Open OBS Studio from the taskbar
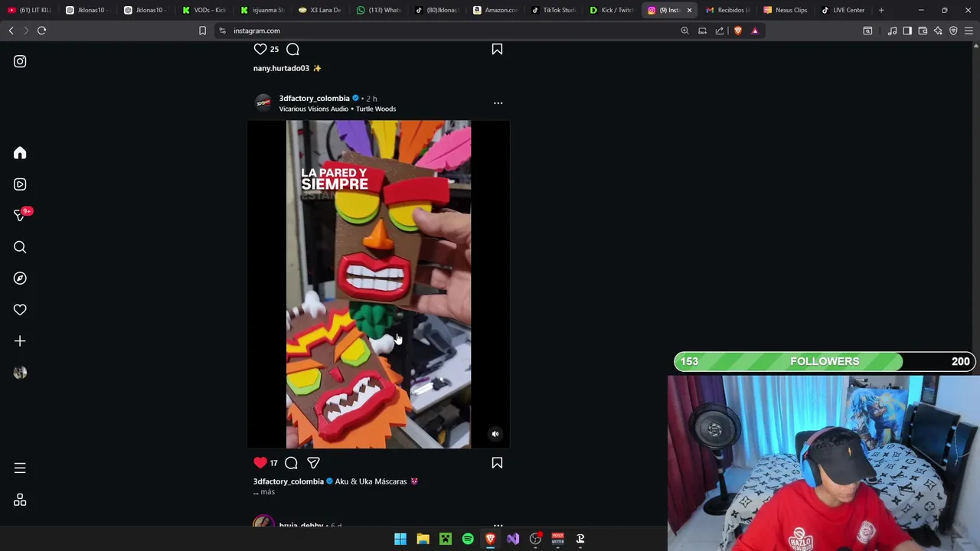980x551 pixels. click(x=535, y=539)
